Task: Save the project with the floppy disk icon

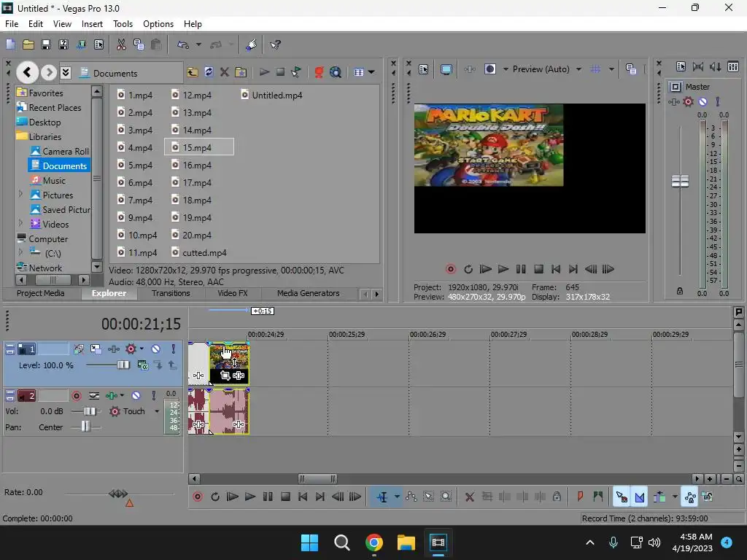Action: (x=46, y=44)
